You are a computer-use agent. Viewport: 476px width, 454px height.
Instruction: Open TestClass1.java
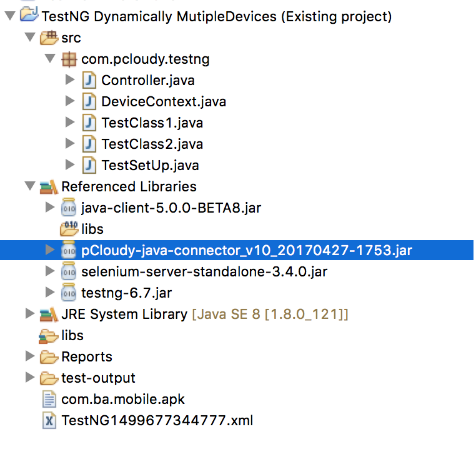tap(152, 123)
